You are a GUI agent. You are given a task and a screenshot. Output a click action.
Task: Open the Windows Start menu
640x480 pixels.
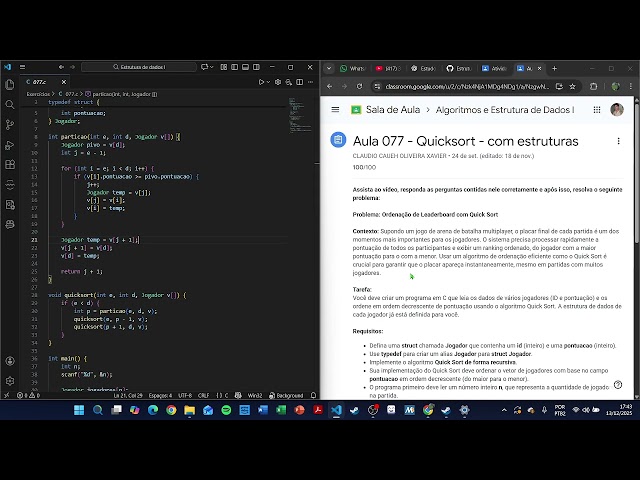79,410
